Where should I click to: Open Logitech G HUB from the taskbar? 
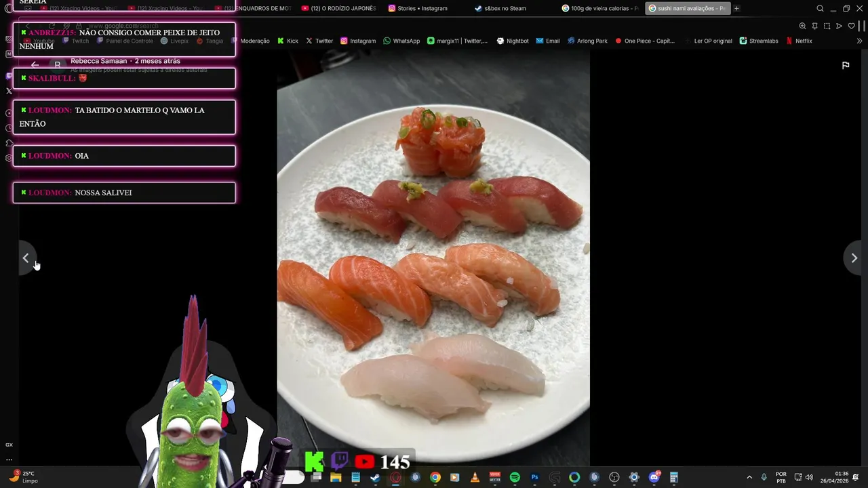(x=555, y=477)
